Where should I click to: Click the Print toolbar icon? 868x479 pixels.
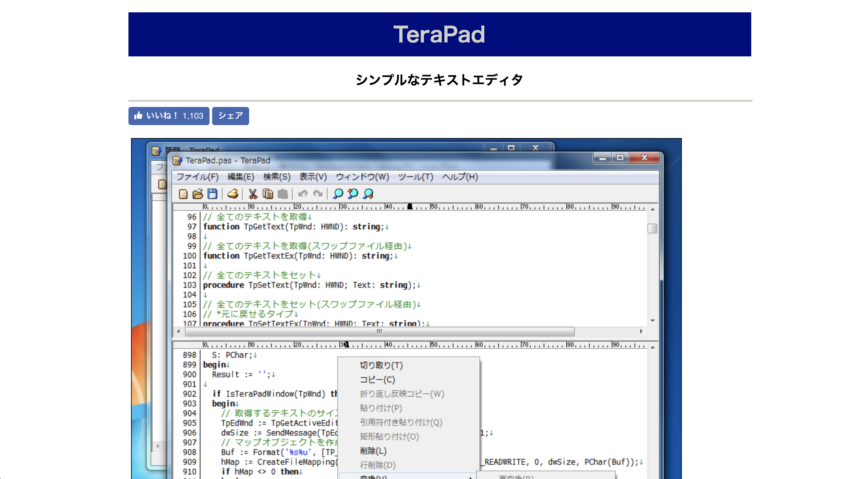[x=233, y=194]
